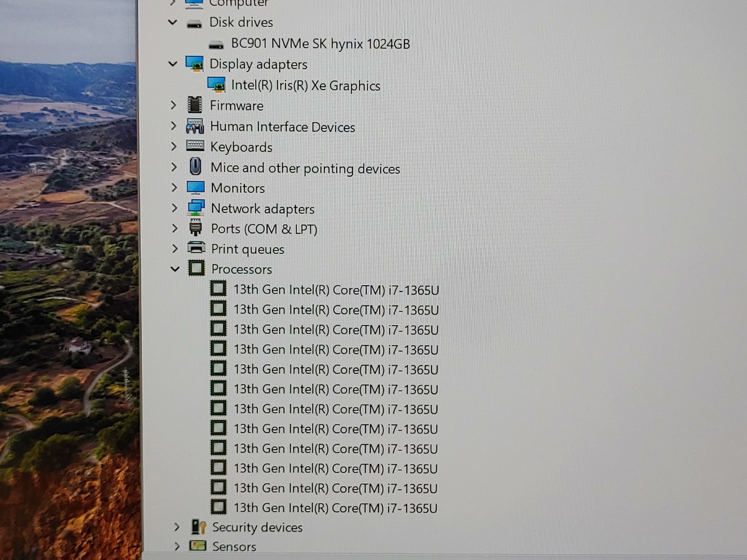Click the mouse icon for pointing devices
Screen dimensions: 747x560
pyautogui.click(x=195, y=166)
